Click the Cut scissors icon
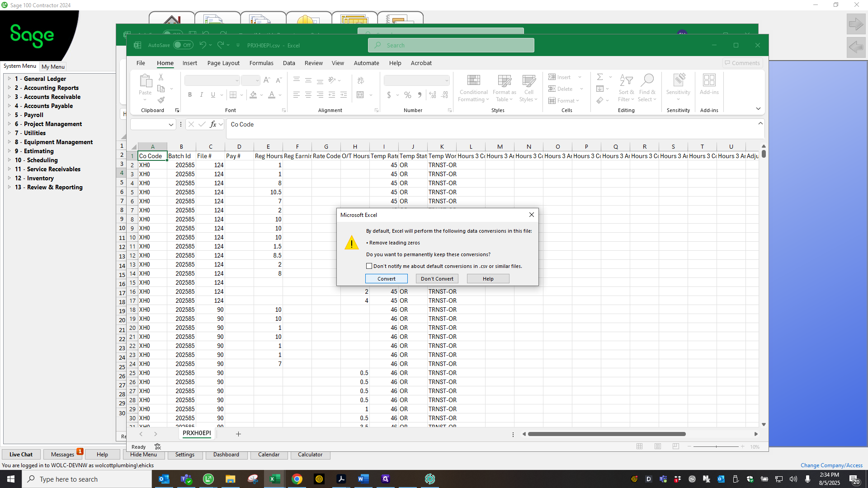 (161, 78)
